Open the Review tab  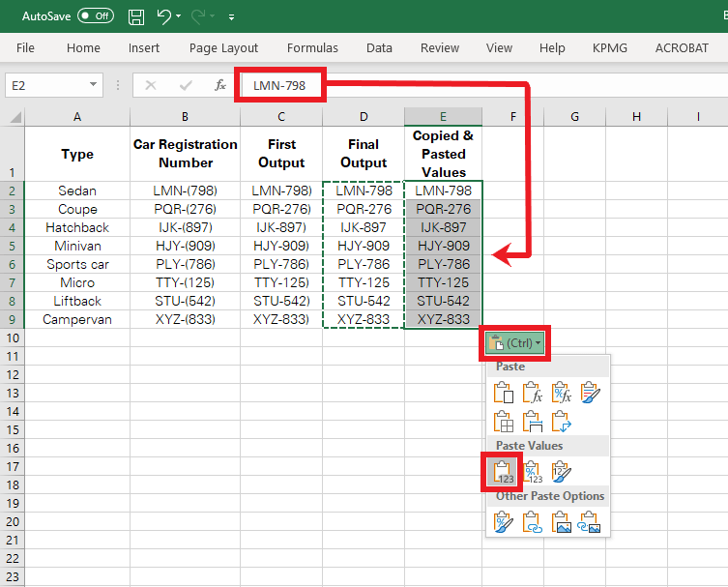click(x=440, y=47)
